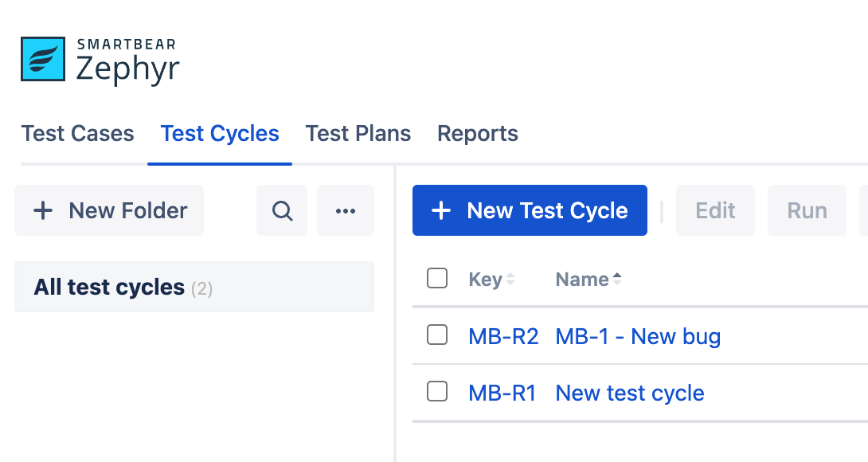This screenshot has width=868, height=462.
Task: Click the Zephyr logo icon
Action: (x=43, y=59)
